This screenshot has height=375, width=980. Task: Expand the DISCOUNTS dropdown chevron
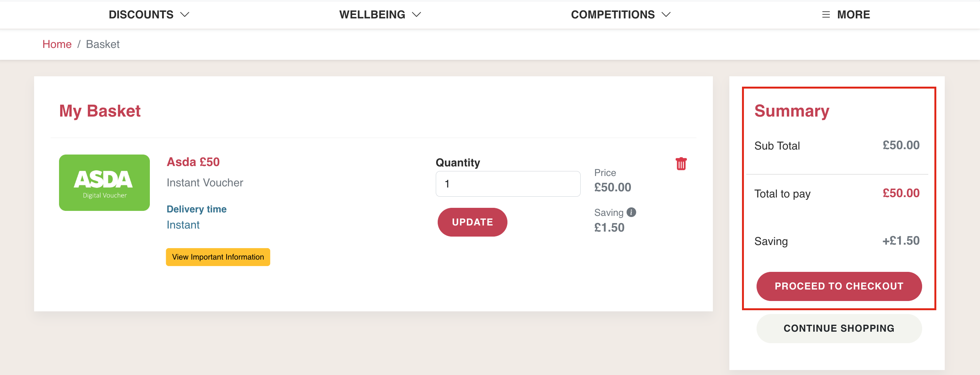click(185, 15)
